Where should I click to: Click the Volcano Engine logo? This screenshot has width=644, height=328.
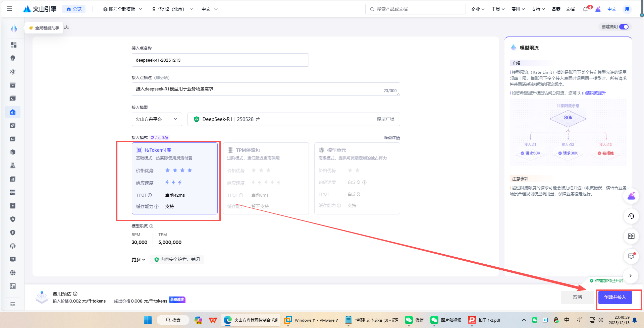(x=40, y=9)
